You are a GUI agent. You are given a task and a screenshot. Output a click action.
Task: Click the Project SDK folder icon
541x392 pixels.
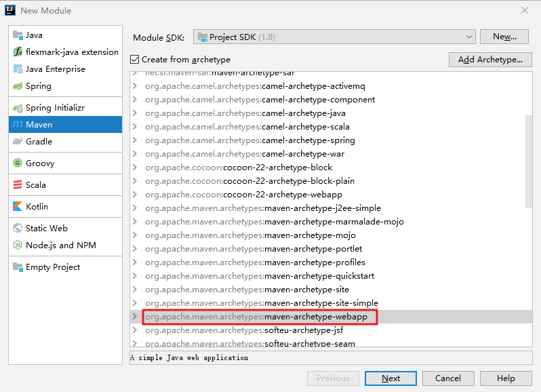point(203,37)
